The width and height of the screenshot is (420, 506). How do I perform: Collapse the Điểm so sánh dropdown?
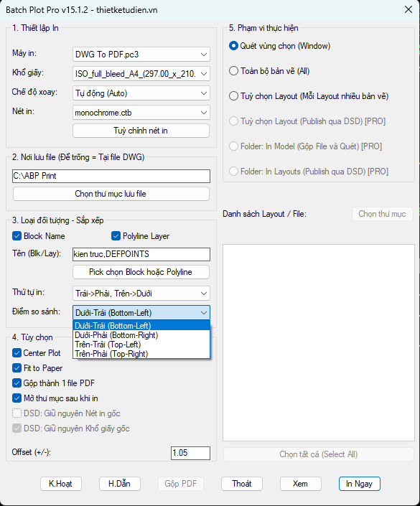tap(141, 313)
